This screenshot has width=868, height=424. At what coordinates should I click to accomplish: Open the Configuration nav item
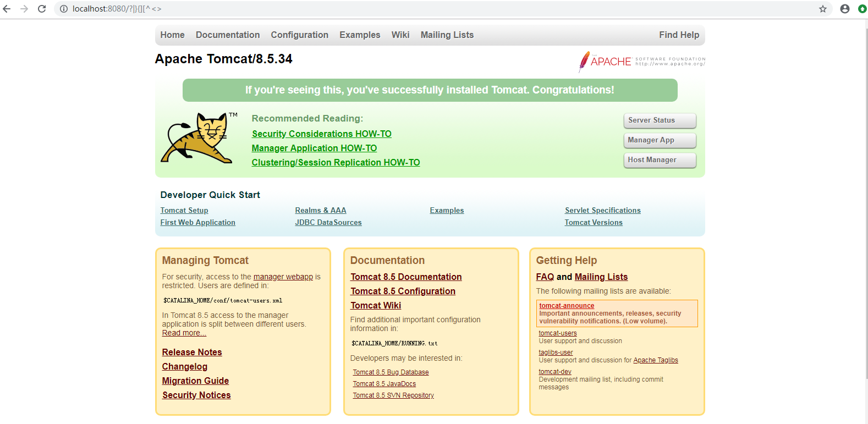(x=300, y=35)
